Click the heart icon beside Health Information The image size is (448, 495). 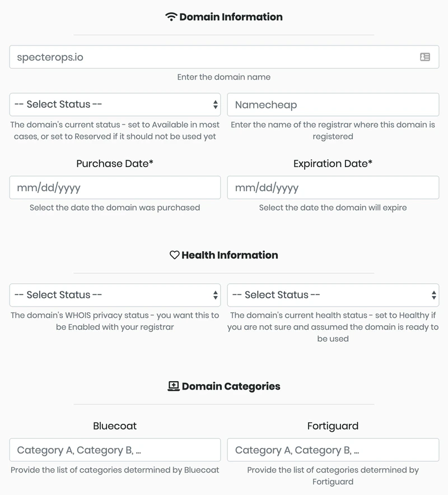[x=174, y=255]
